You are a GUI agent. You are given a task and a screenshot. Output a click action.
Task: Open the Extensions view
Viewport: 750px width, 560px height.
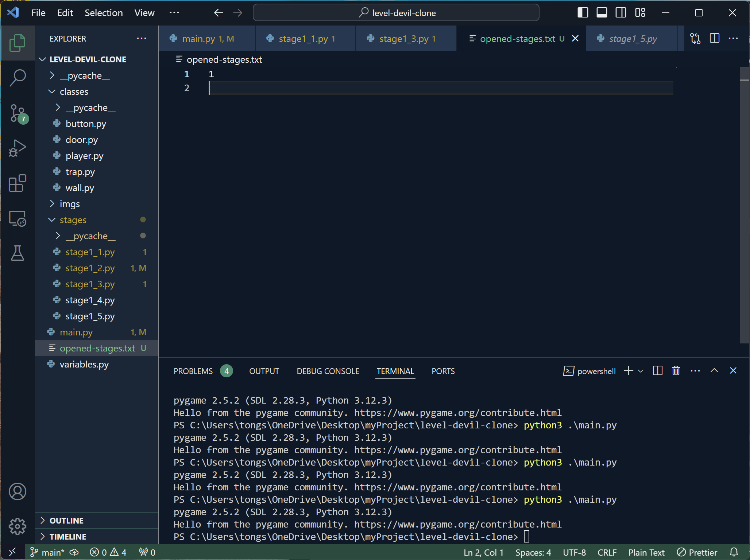tap(17, 183)
